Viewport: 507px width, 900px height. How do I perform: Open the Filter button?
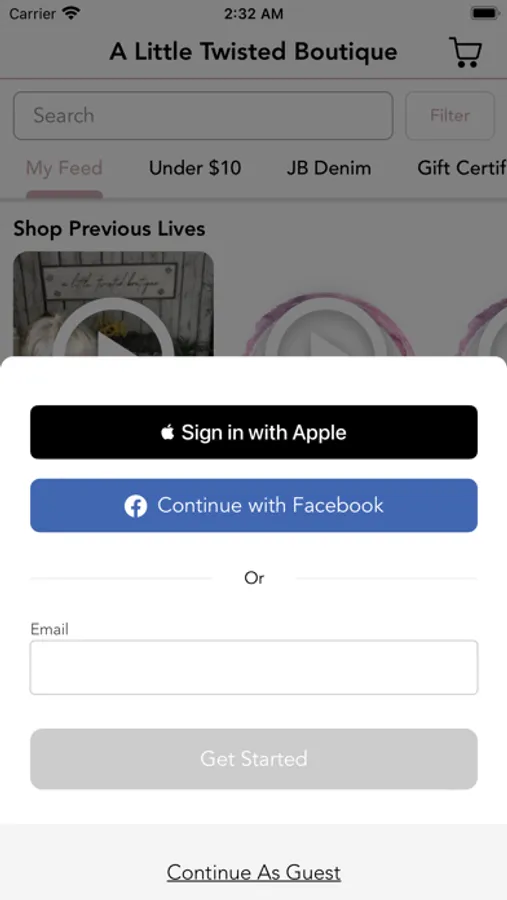point(450,115)
